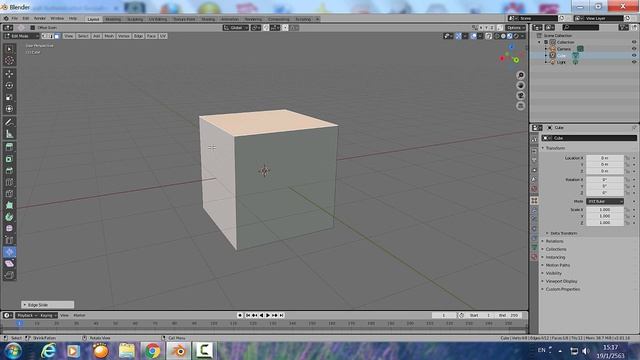Screen dimensions: 640x360
Task: Open the Windows Start menu orb
Action: point(13,351)
